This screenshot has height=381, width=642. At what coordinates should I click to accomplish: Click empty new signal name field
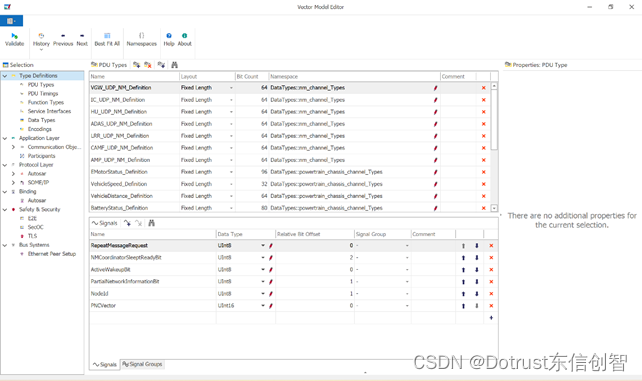coord(153,318)
